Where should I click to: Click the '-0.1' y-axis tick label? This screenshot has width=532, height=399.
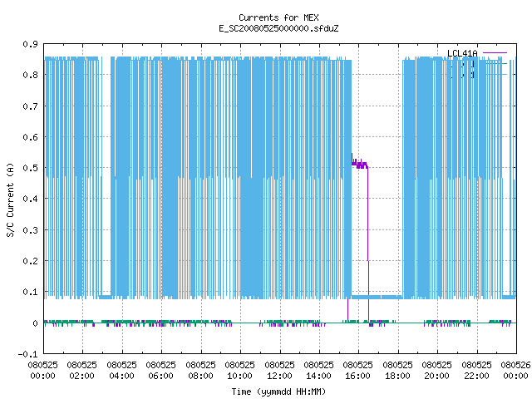[27, 354]
